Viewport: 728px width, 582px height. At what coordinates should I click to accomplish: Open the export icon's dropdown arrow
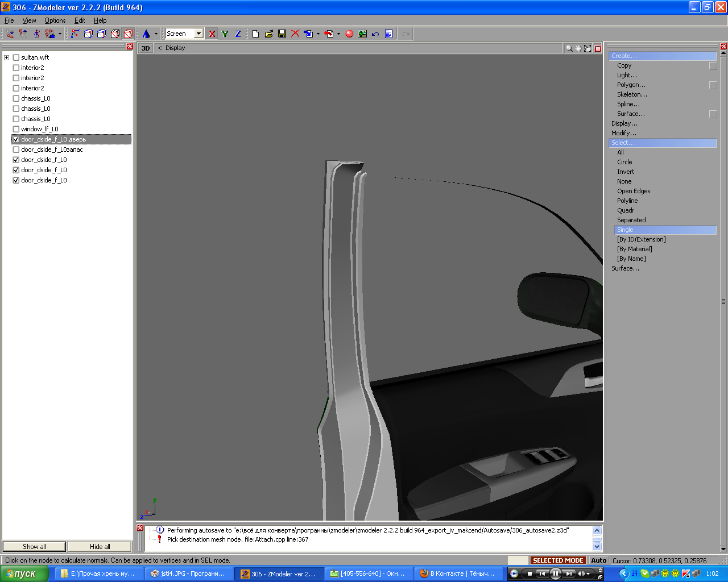338,34
